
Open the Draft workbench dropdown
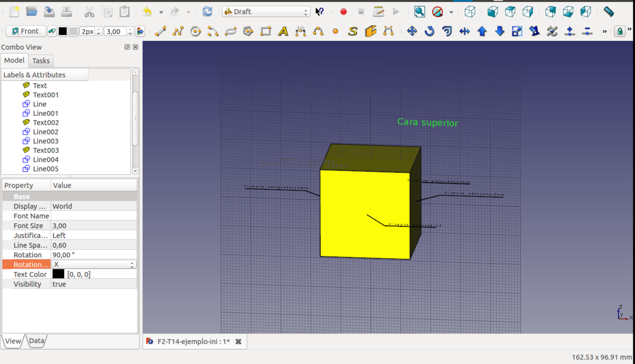coord(266,12)
